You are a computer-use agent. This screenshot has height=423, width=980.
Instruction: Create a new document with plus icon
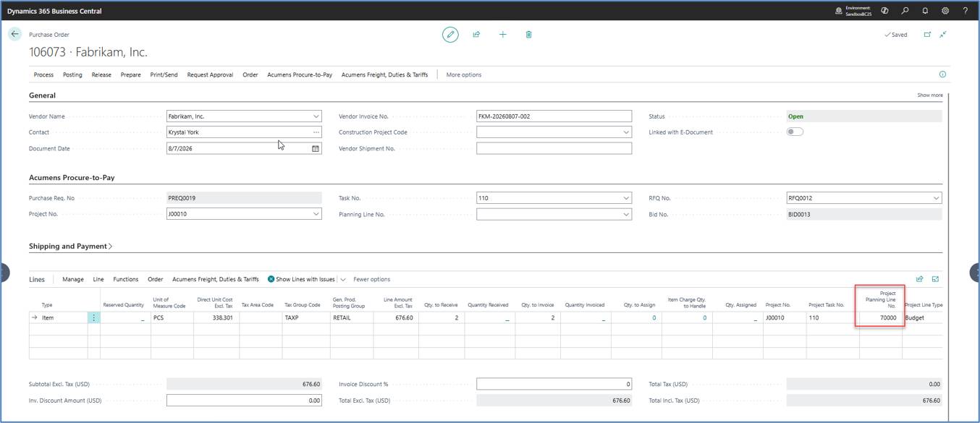502,34
